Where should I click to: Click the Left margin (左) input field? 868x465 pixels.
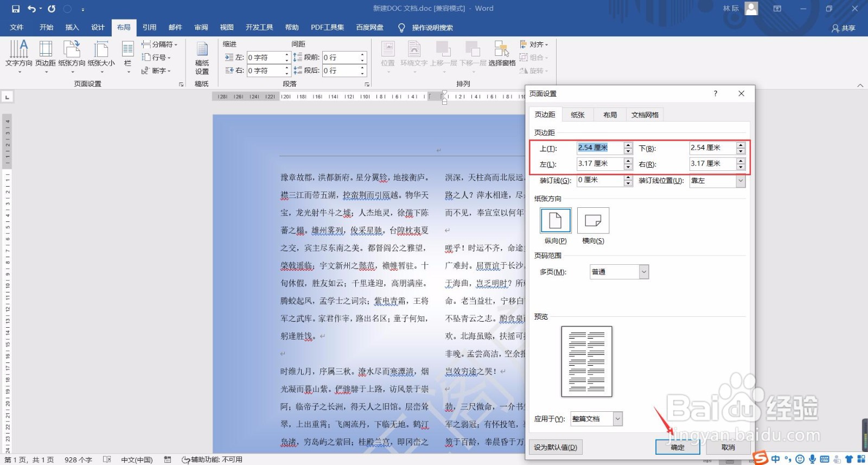pos(601,164)
